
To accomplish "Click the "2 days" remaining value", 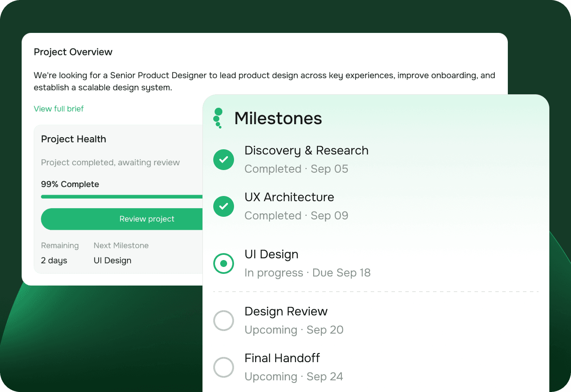I will point(54,260).
